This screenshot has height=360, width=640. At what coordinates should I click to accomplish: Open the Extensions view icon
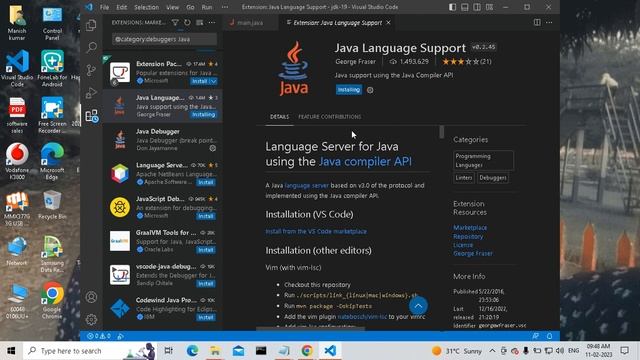pyautogui.click(x=91, y=116)
